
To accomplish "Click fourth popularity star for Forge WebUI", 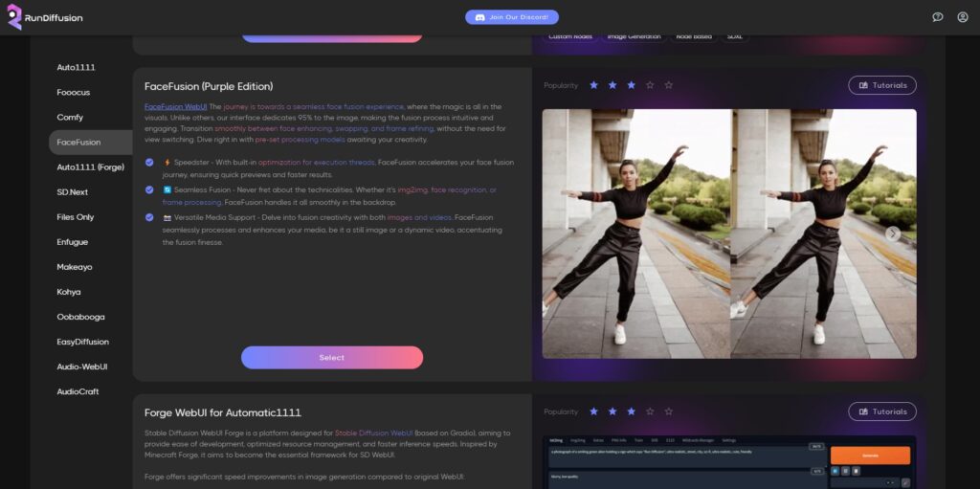I will tap(650, 411).
